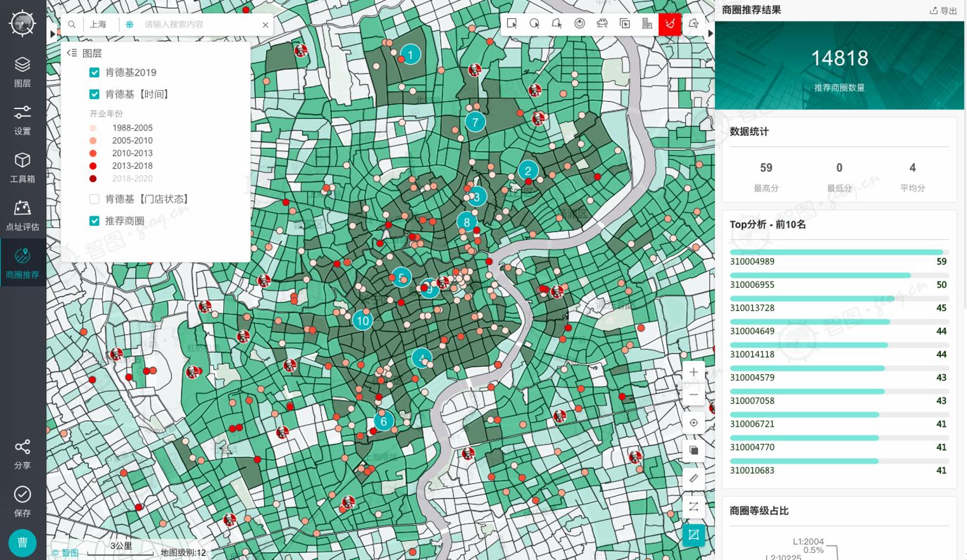967x560 pixels.
Task: Select ranking row 310006955
Action: click(x=838, y=281)
